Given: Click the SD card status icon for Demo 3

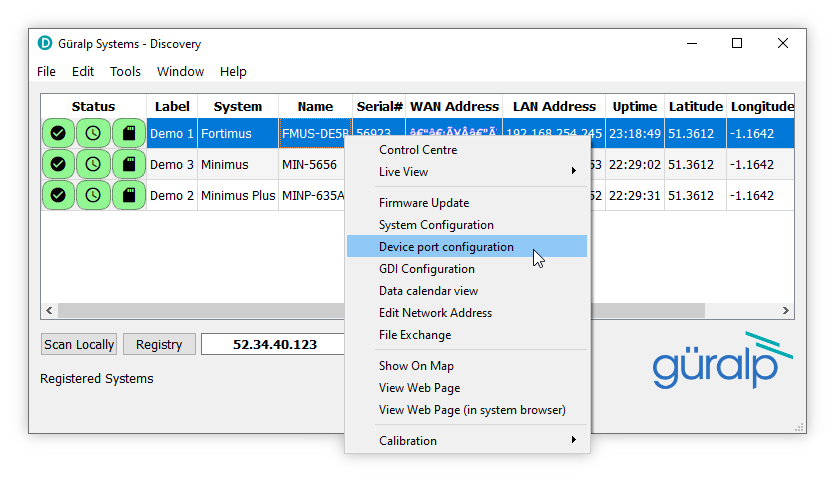Looking at the screenshot, I should pos(129,164).
